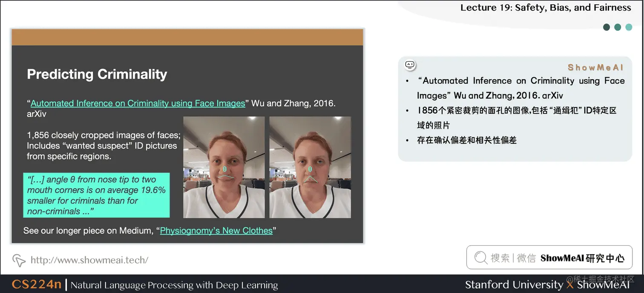The width and height of the screenshot is (644, 293).
Task: Click the teal quote box about angle θ
Action: [x=96, y=195]
